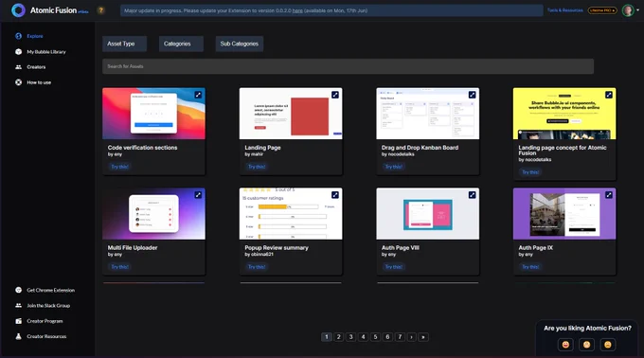Click the Creators people icon
The image size is (644, 358).
19,67
